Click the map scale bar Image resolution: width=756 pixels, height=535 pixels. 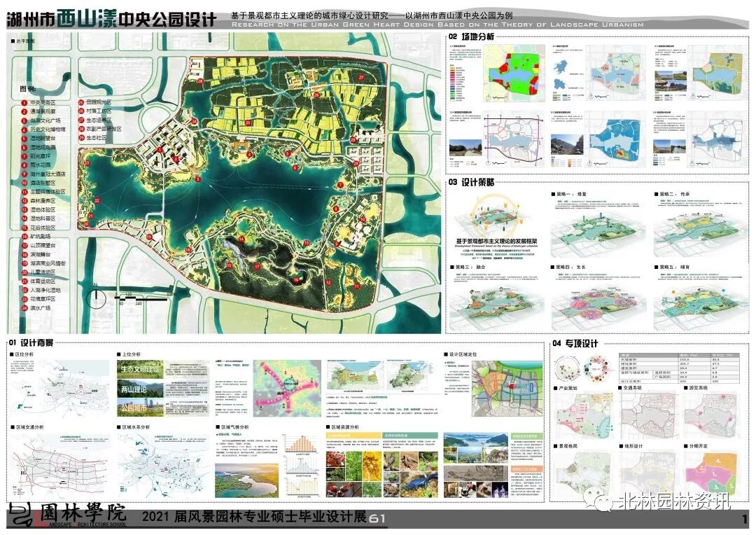pyautogui.click(x=143, y=298)
